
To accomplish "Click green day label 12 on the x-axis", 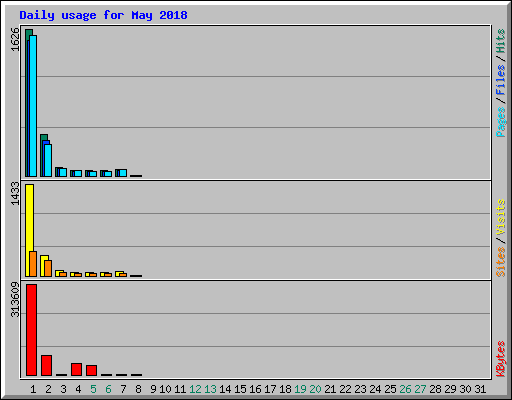I will 195,389.
